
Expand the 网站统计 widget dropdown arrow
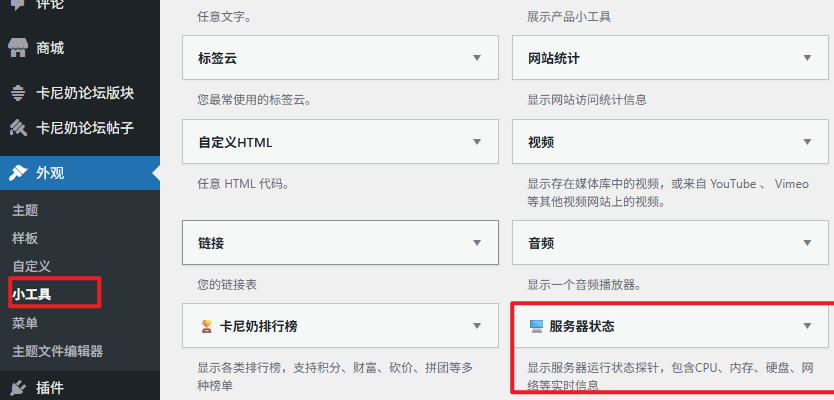click(807, 58)
